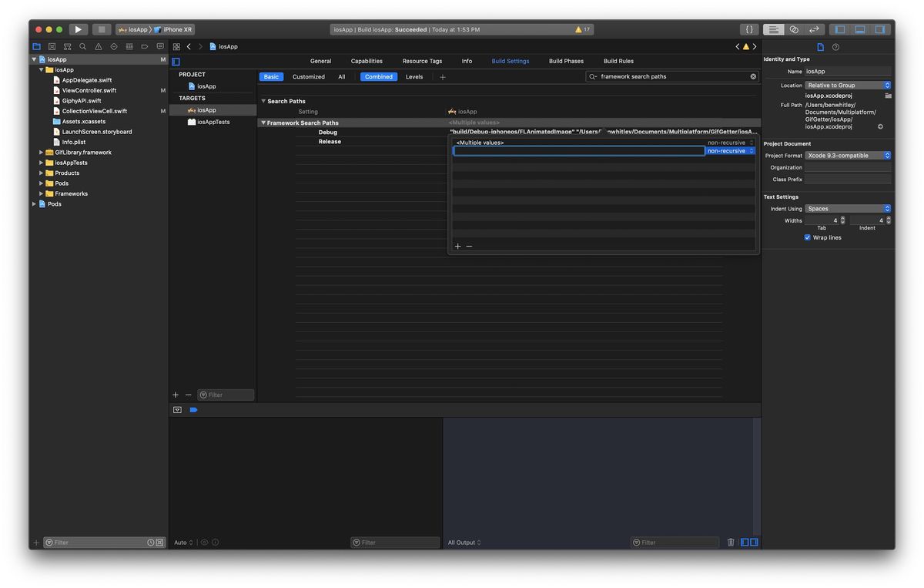Image resolution: width=924 pixels, height=588 pixels.
Task: Select the Combined view toggle
Action: (x=378, y=77)
